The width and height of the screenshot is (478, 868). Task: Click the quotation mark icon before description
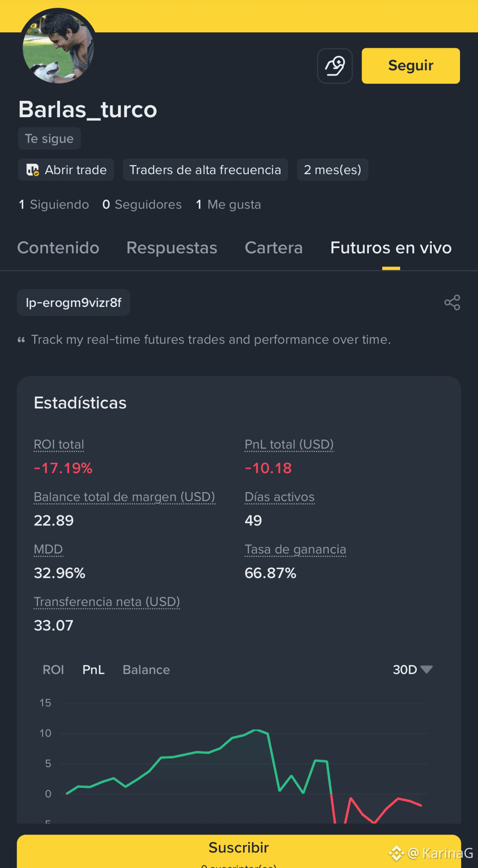21,340
